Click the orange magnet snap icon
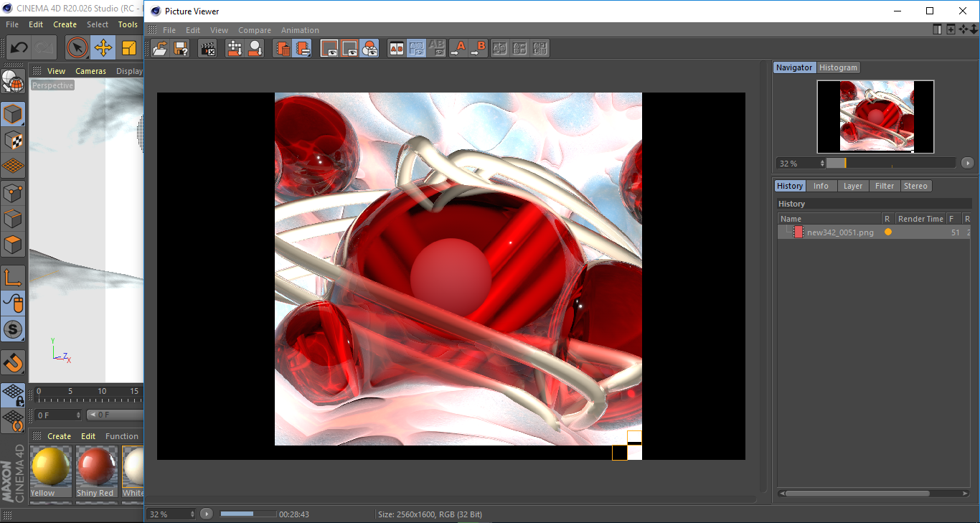The height and width of the screenshot is (523, 980). tap(13, 362)
